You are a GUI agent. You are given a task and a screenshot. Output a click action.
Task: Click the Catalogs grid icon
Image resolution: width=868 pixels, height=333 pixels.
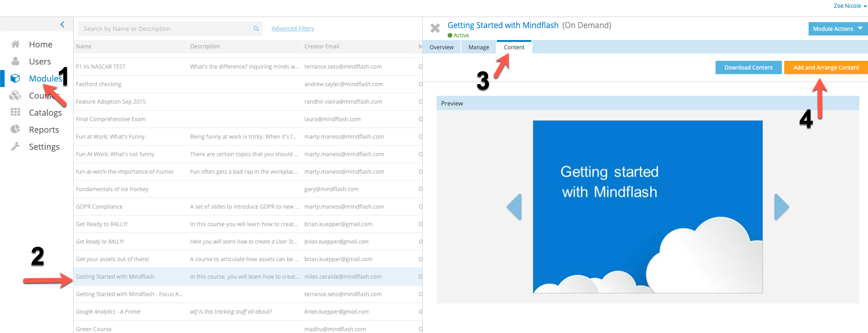[15, 112]
